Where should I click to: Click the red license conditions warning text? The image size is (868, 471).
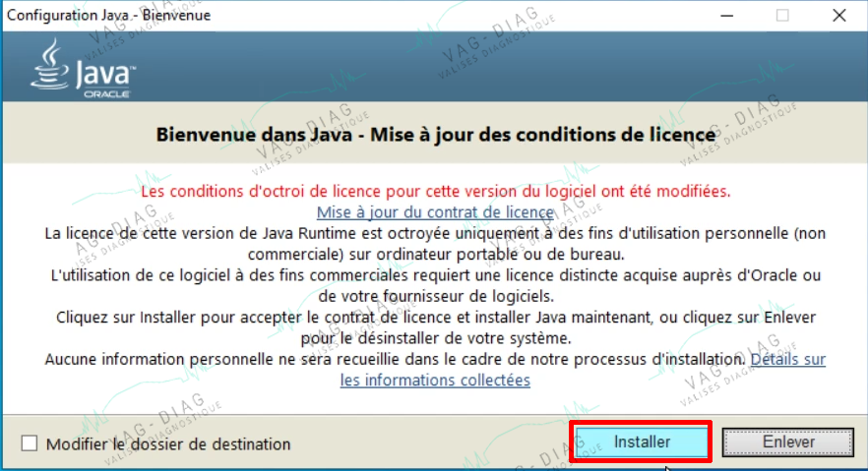pyautogui.click(x=436, y=192)
